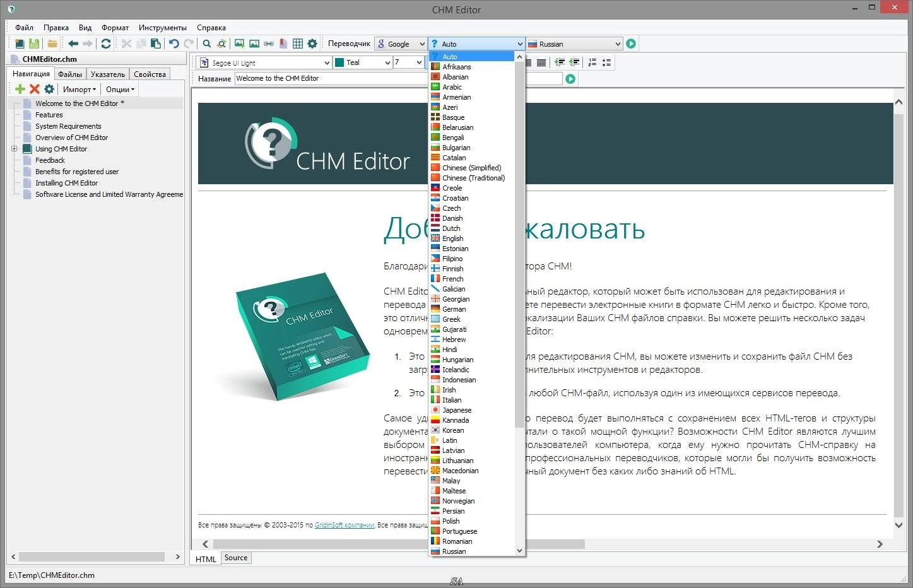This screenshot has height=588, width=913.
Task: Redo with the curved right arrow
Action: point(188,44)
